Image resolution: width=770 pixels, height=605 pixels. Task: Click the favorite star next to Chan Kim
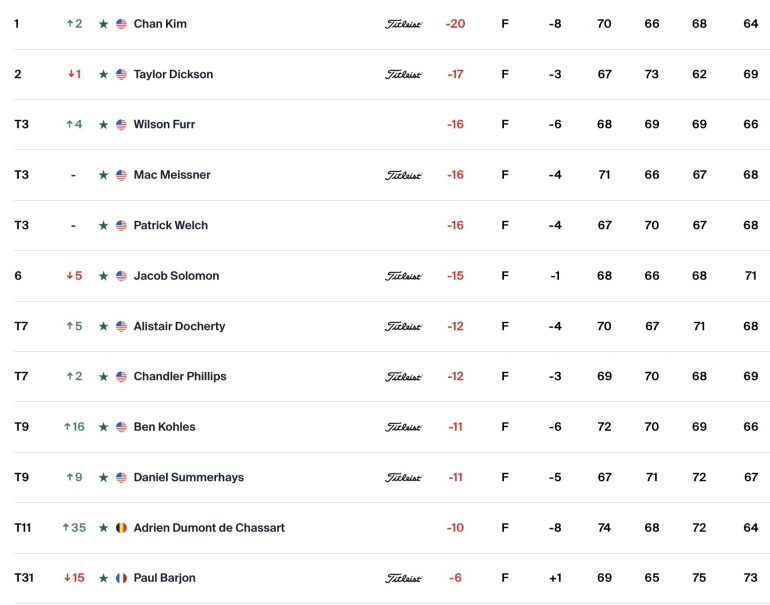[103, 24]
